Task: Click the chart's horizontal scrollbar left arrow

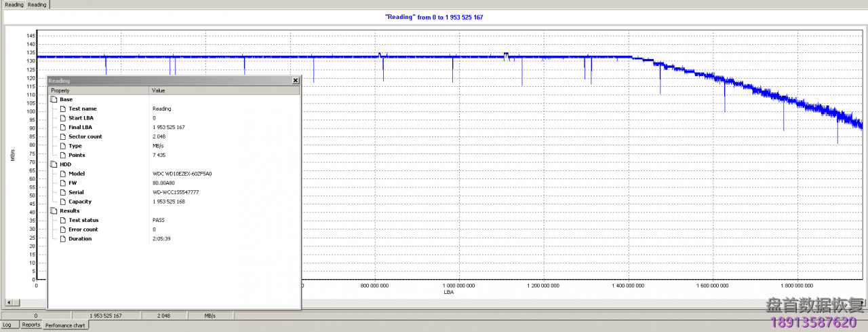Action: [8, 302]
